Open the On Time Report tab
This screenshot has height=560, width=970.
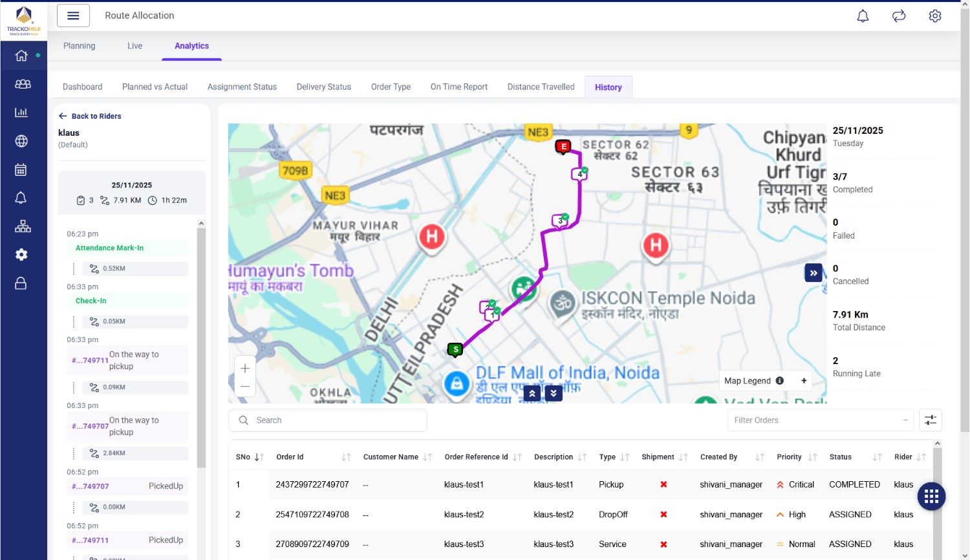(458, 86)
